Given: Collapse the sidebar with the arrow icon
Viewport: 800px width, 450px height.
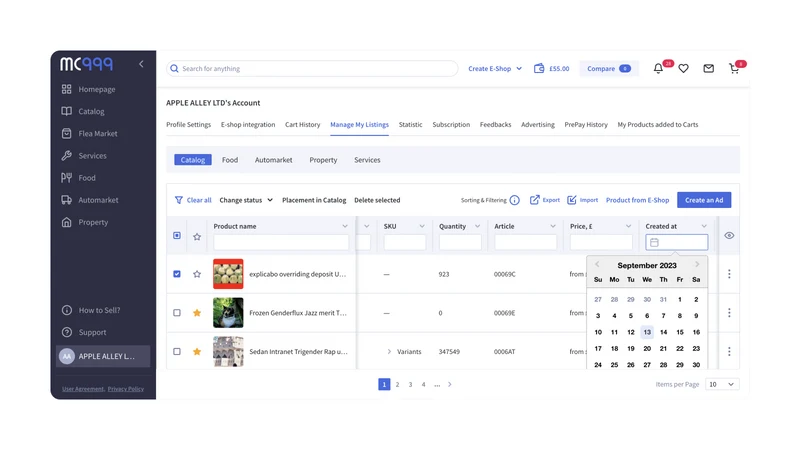Looking at the screenshot, I should (x=141, y=64).
